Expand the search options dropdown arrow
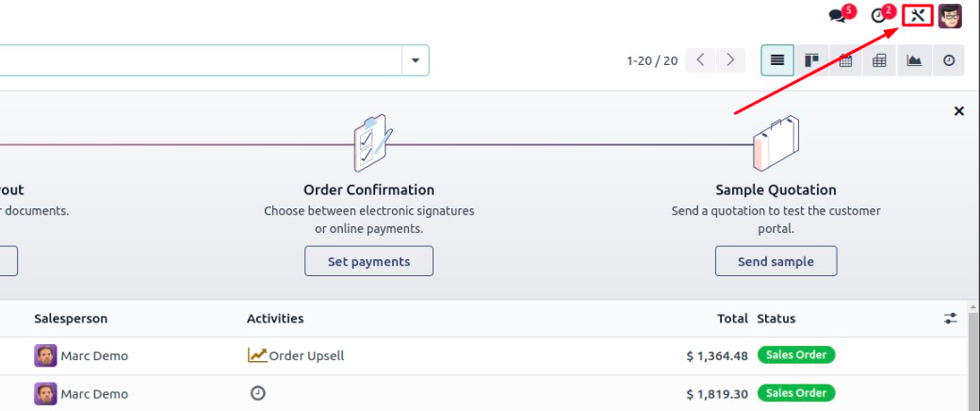The width and height of the screenshot is (980, 411). [x=415, y=60]
